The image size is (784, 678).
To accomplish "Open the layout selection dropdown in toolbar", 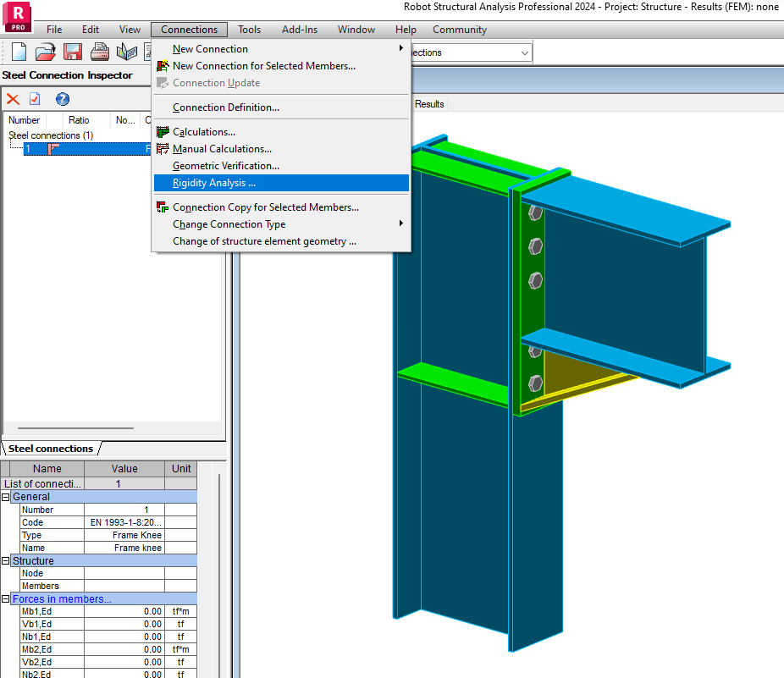I will [524, 52].
